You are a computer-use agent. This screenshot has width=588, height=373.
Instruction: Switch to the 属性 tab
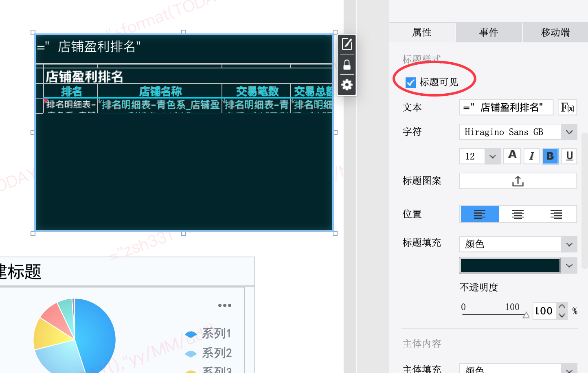click(x=422, y=32)
